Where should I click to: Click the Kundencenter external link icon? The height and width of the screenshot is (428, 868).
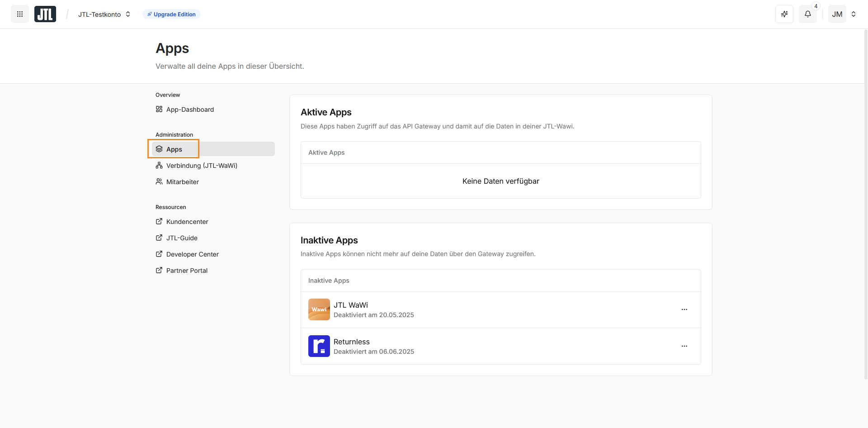pyautogui.click(x=159, y=221)
